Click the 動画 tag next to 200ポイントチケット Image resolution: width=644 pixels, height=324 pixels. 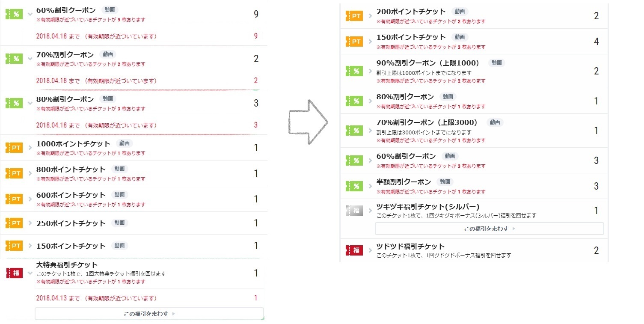[460, 12]
